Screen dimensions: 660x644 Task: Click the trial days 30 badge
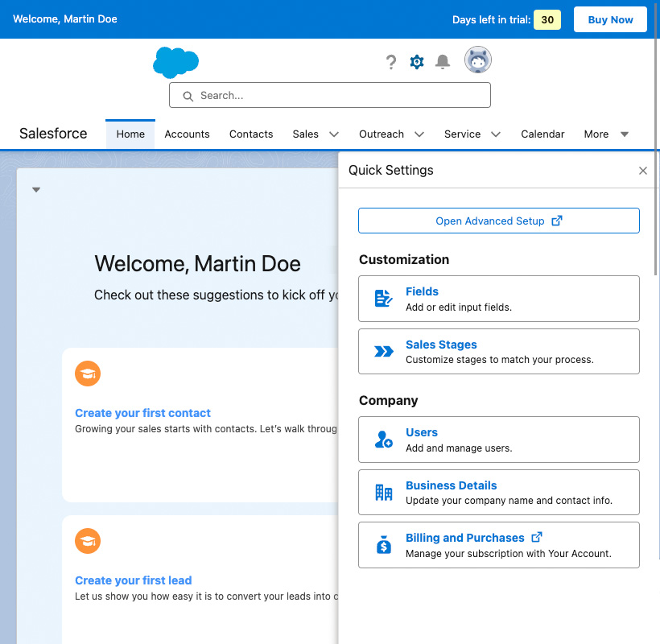click(x=547, y=20)
